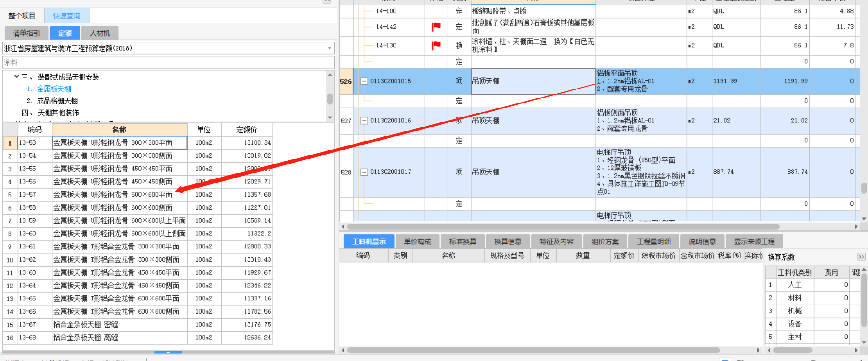868x361 pixels.
Task: Click the 人工 coefficient row
Action: (x=812, y=285)
